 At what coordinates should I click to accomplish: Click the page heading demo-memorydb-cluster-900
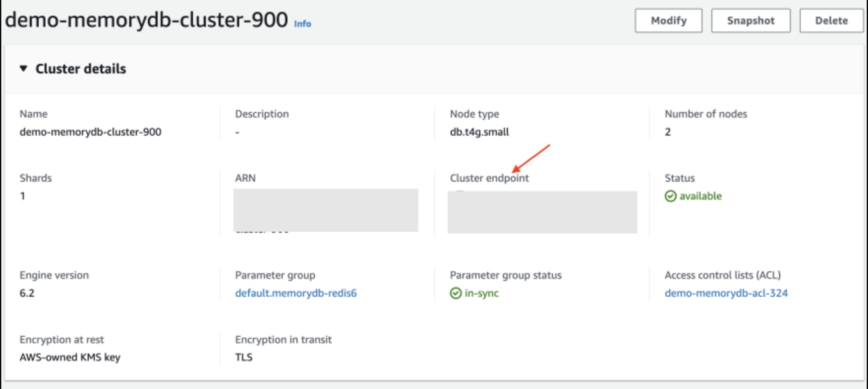(146, 20)
